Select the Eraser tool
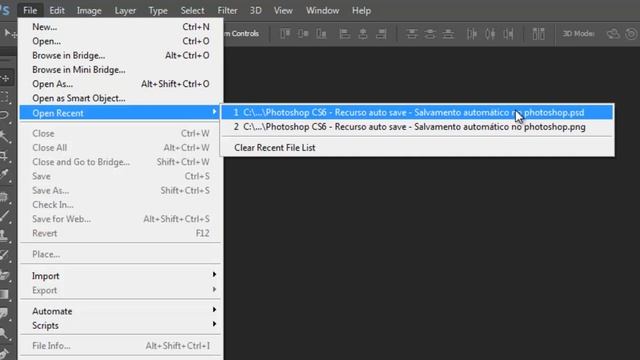The image size is (640, 360). click(x=4, y=275)
